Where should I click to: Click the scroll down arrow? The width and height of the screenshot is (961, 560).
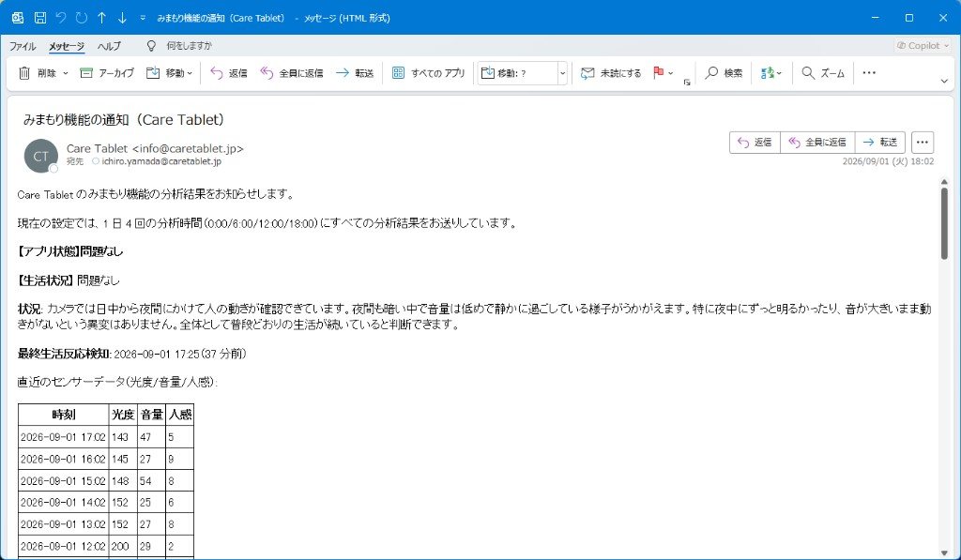pos(944,552)
